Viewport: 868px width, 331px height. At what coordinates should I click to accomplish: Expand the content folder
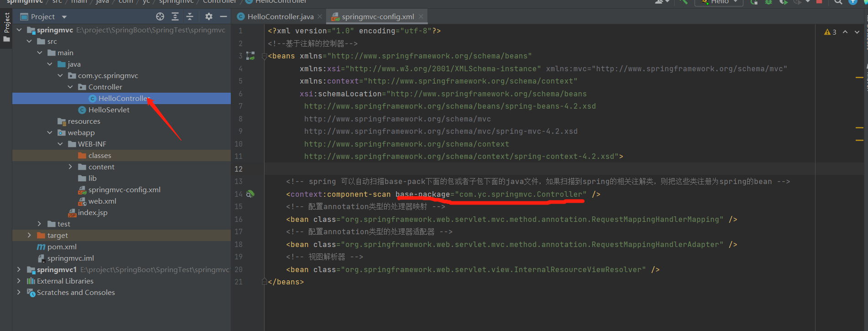pos(70,167)
